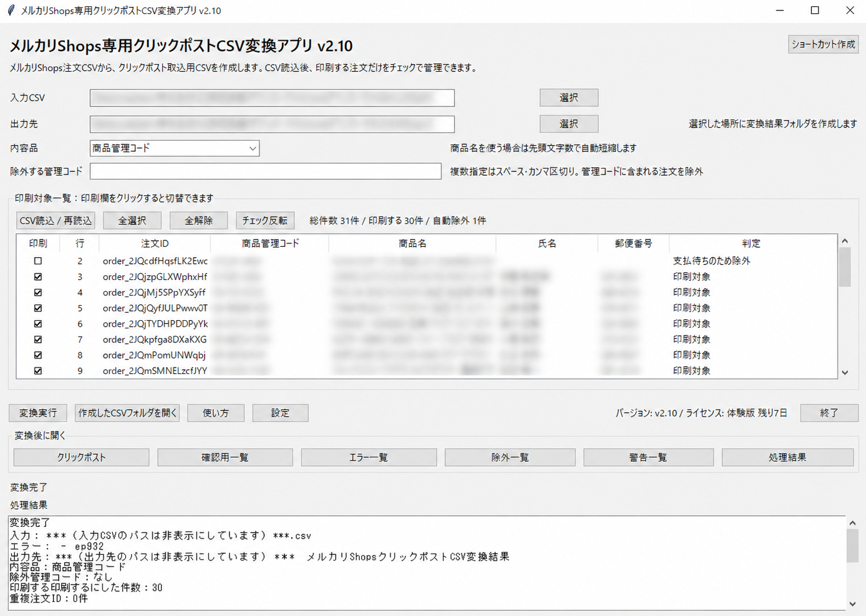The height and width of the screenshot is (616, 866).
Task: Open the エラー一覧 button
Action: click(369, 458)
